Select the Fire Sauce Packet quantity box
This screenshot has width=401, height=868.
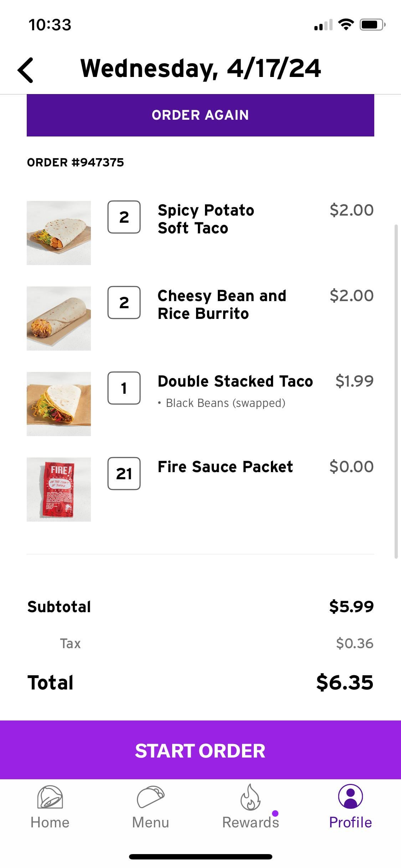124,474
